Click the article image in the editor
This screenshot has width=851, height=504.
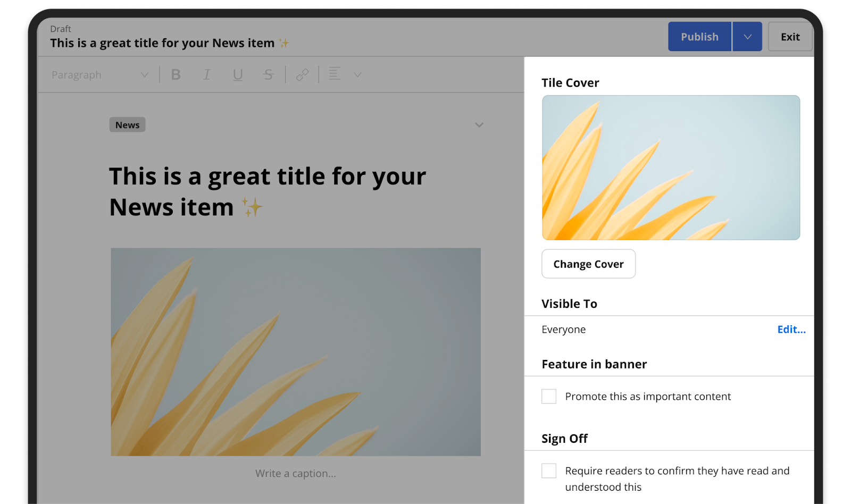[296, 351]
